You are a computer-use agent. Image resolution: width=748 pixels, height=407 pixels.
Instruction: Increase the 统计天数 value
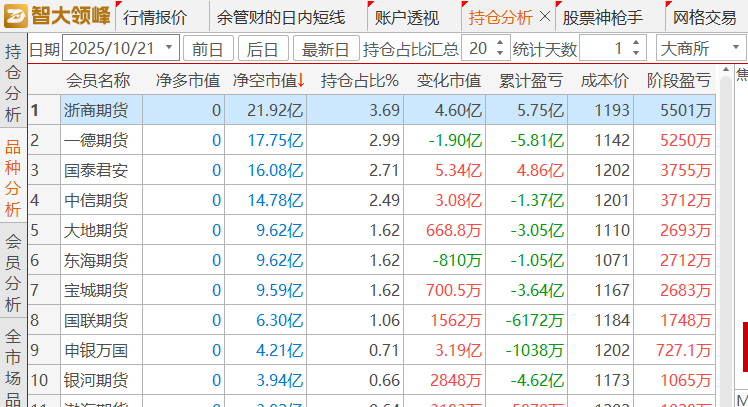[636, 42]
